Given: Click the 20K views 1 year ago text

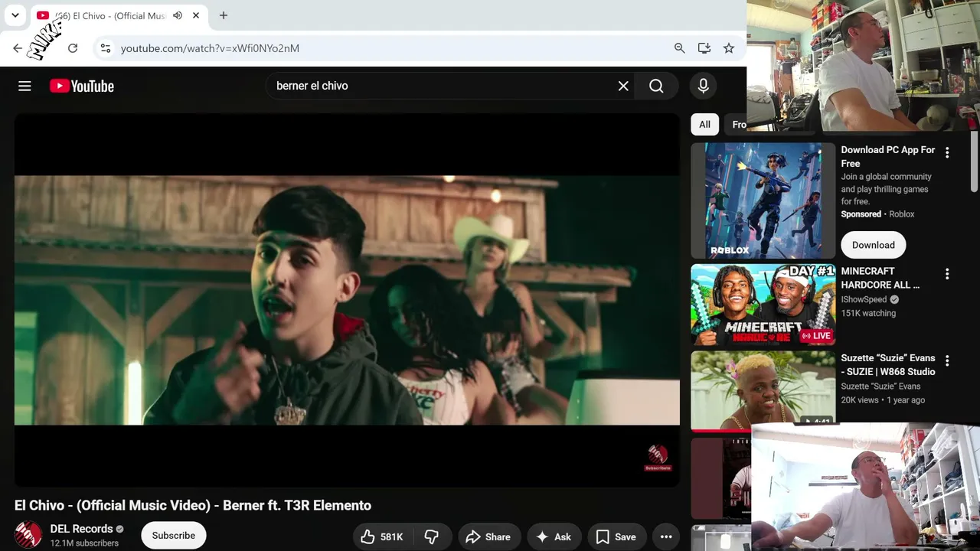Looking at the screenshot, I should point(883,400).
